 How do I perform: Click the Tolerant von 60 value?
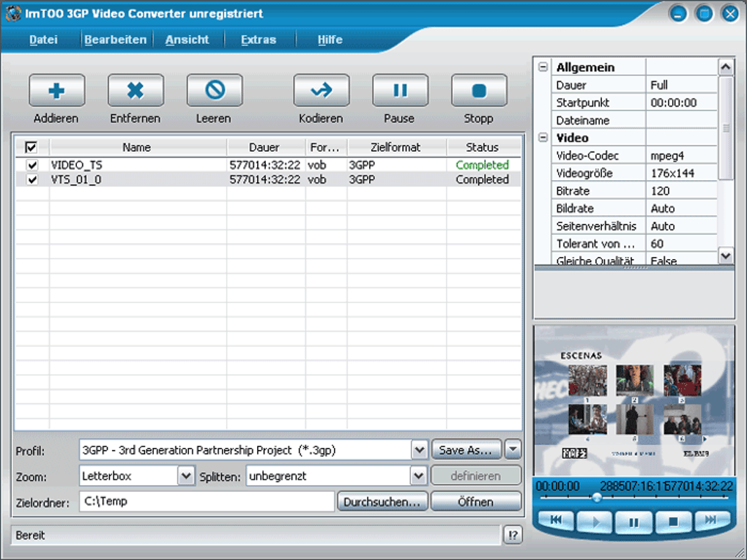pos(681,244)
